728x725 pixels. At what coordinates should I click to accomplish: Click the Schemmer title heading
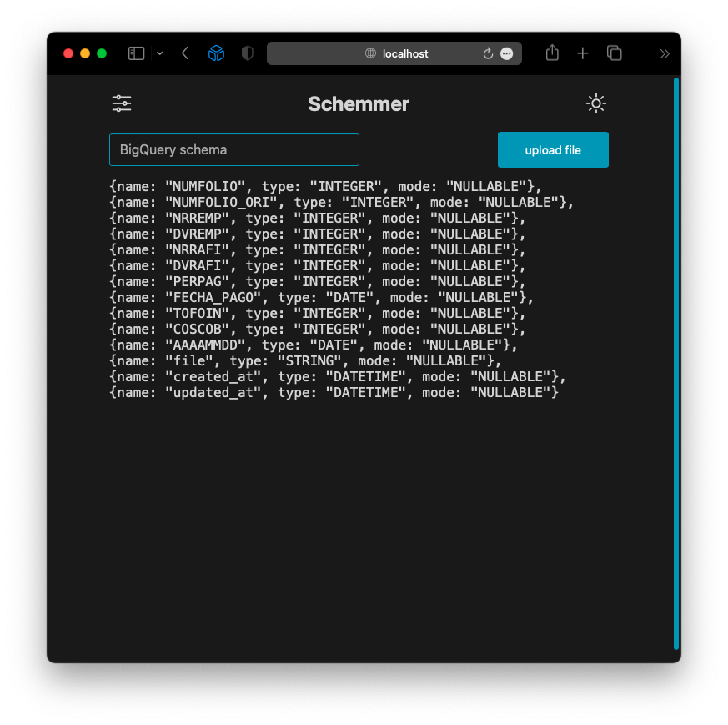[x=359, y=103]
